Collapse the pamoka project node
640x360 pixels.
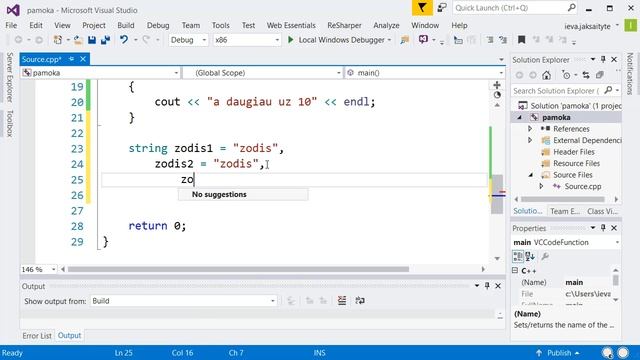pos(520,118)
